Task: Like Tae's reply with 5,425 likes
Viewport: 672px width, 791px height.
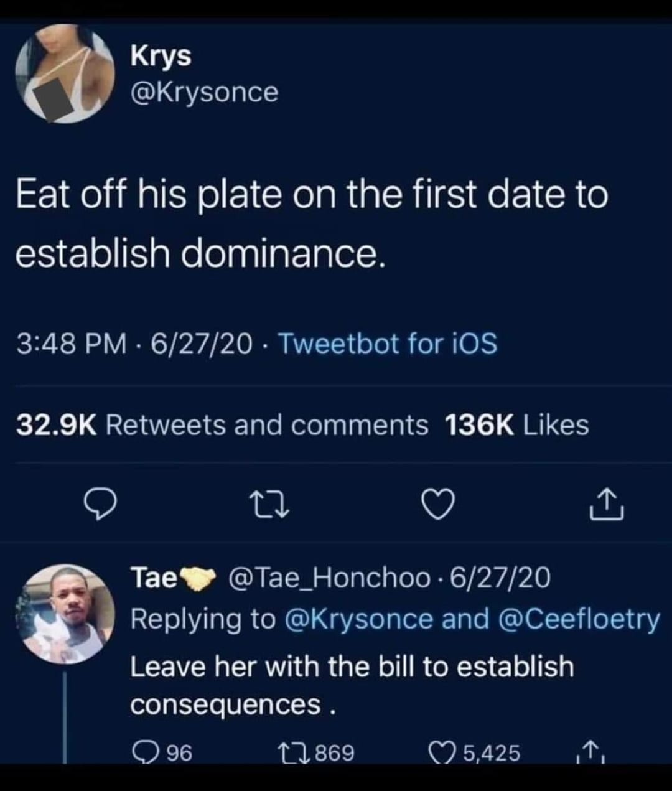Action: click(x=442, y=752)
